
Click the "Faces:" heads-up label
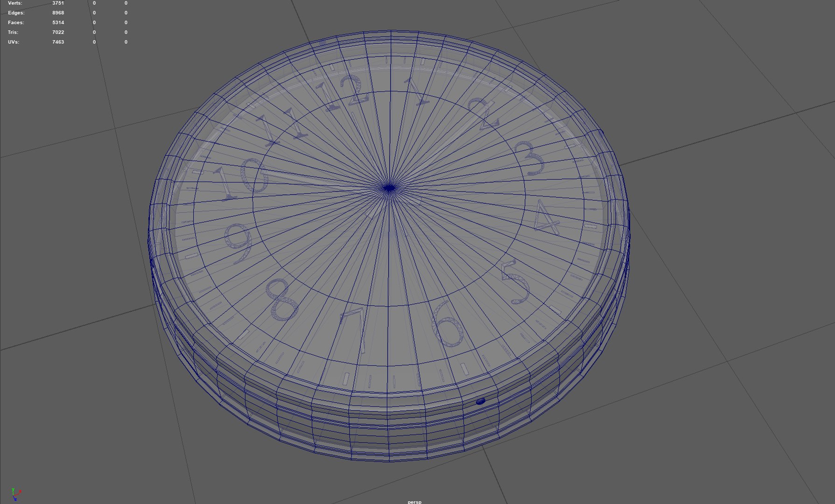[x=16, y=22]
